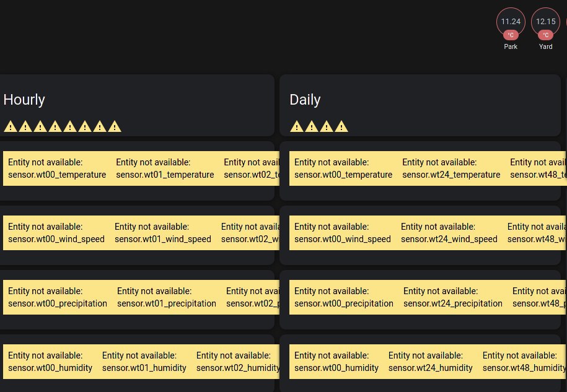Screen dimensions: 567x392
Task: Open the Park temperature badge
Action: click(511, 22)
